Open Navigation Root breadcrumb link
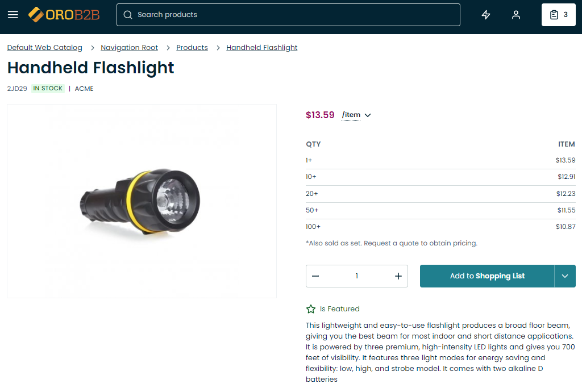This screenshot has width=582, height=392. point(129,48)
